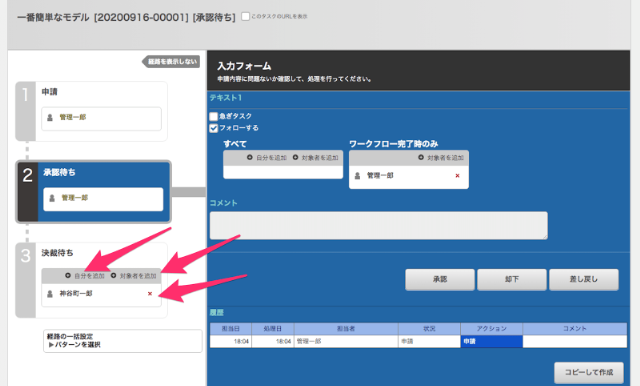Click 自分を追加 in the すべて follow box
This screenshot has width=640, height=386.
click(x=267, y=158)
